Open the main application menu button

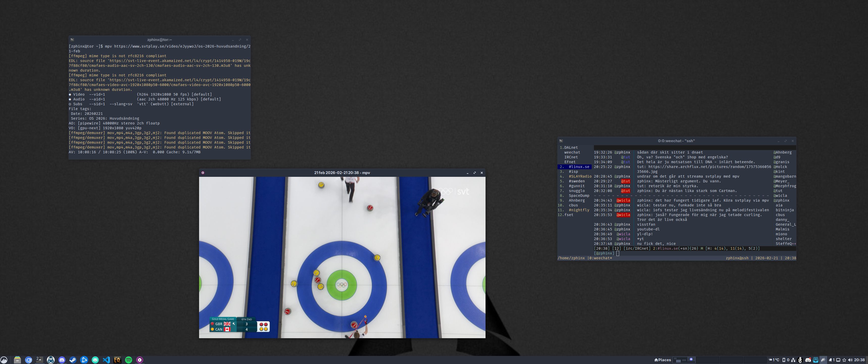(x=4, y=360)
